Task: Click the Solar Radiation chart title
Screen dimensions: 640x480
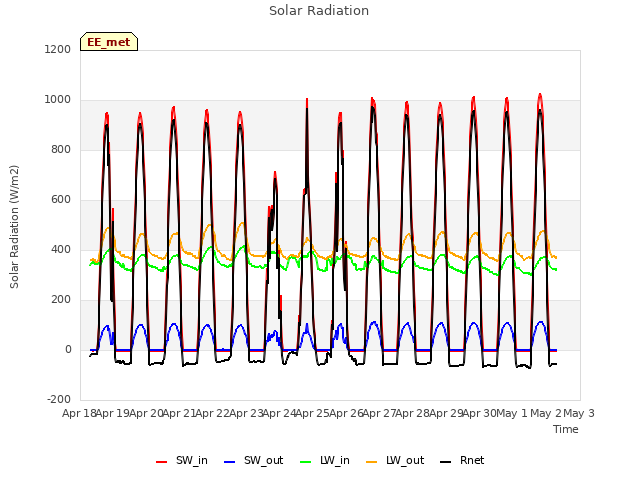Action: (319, 11)
